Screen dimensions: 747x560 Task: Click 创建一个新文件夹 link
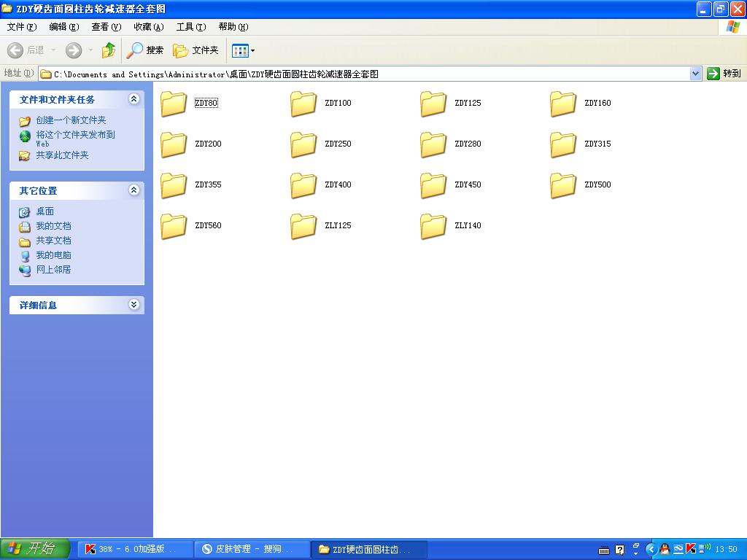[71, 120]
